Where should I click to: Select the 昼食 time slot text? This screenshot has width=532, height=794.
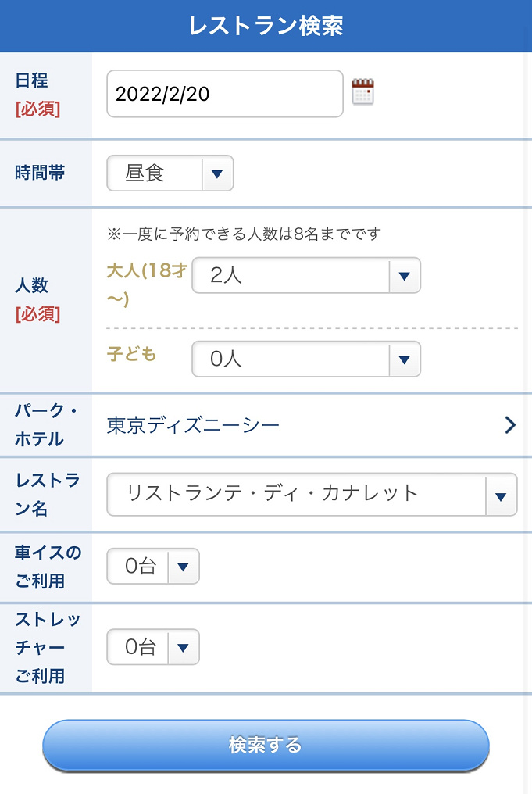[146, 173]
